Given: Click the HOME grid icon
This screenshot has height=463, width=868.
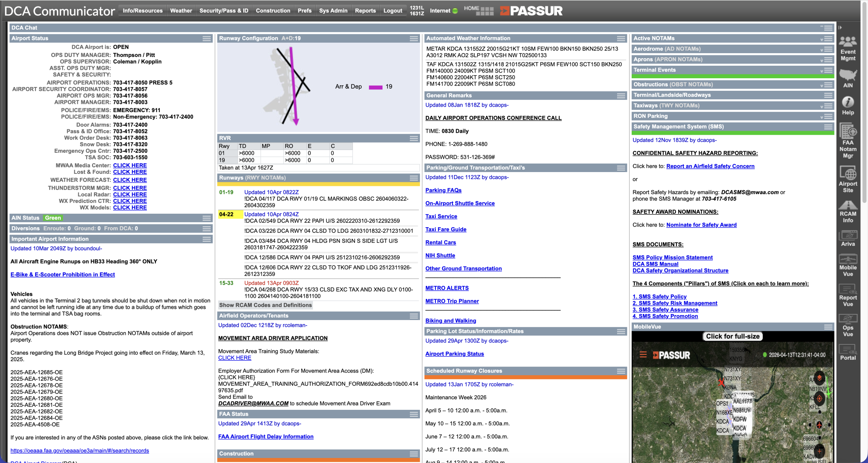Looking at the screenshot, I should (485, 11).
